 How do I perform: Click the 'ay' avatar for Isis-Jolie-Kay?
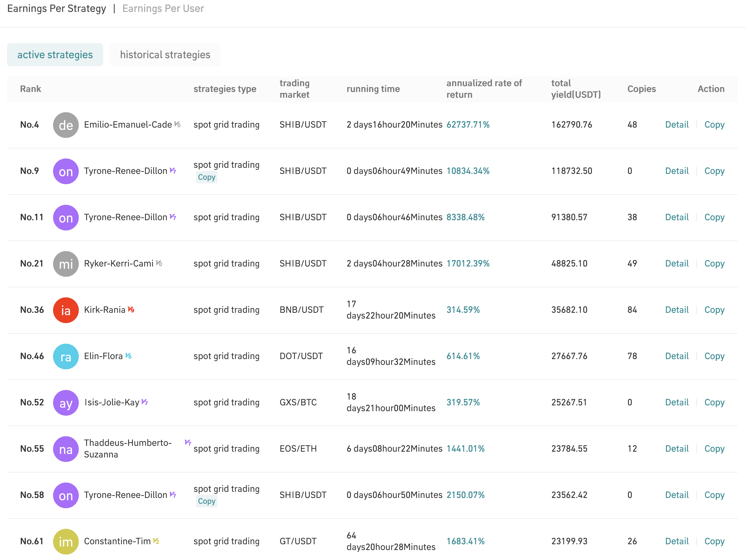(66, 402)
